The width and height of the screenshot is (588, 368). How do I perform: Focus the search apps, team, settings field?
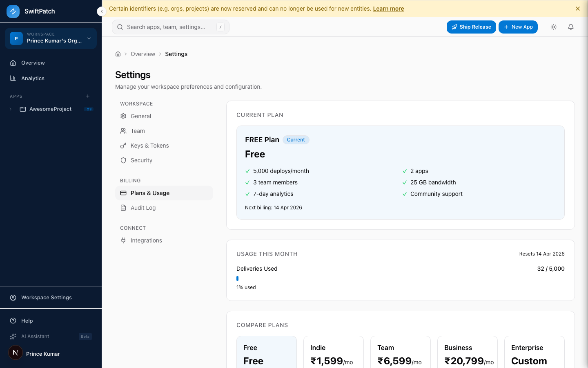coord(170,27)
